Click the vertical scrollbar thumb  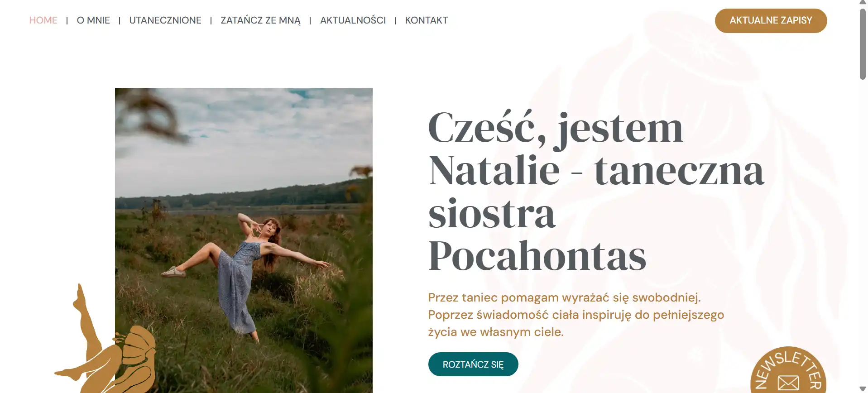(x=863, y=44)
